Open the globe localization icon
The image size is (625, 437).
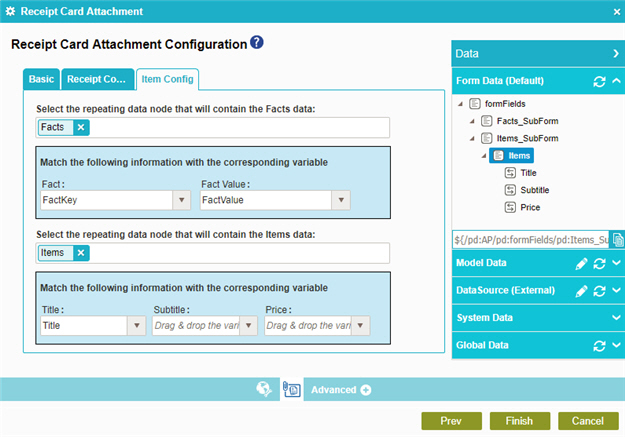point(263,388)
